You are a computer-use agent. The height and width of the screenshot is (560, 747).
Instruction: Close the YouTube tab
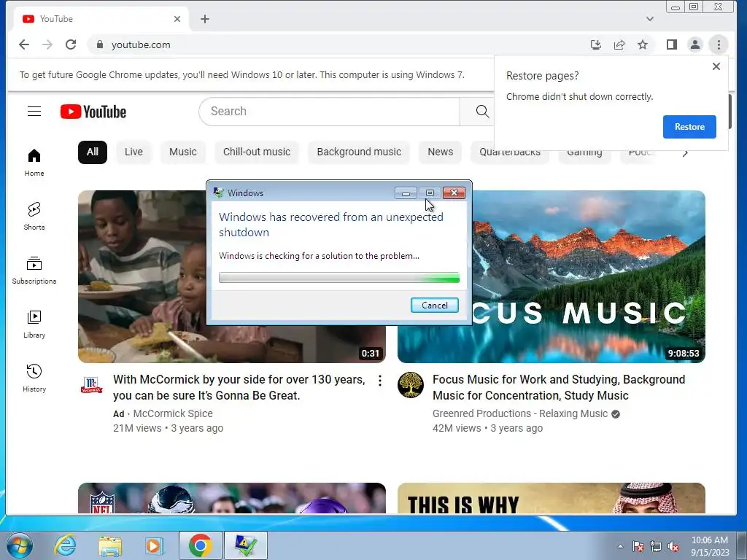tap(177, 19)
